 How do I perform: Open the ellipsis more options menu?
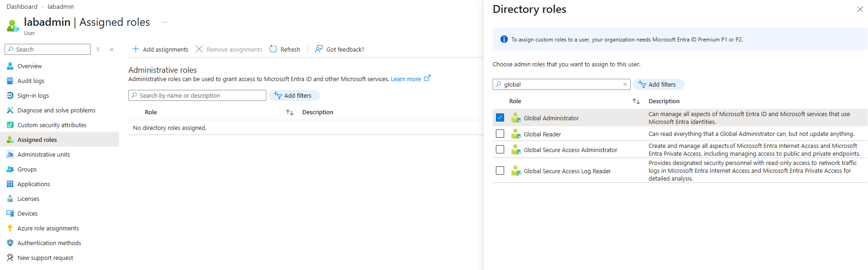(x=165, y=22)
